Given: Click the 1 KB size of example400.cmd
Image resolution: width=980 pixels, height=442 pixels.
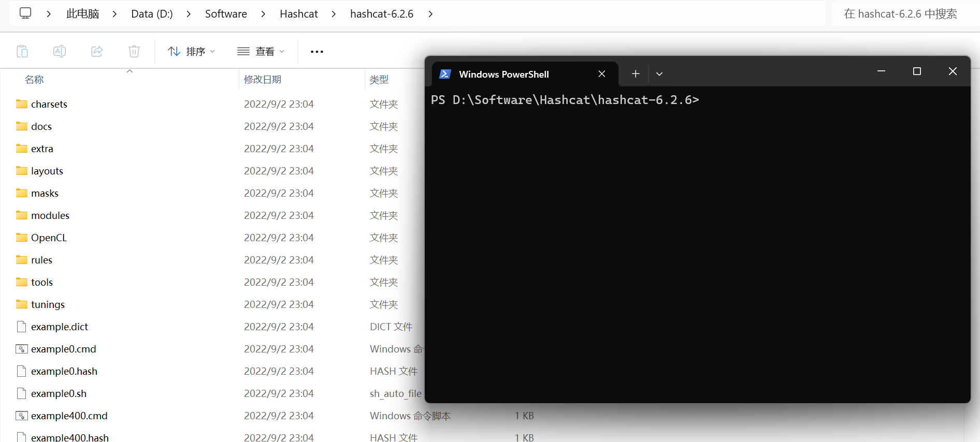Looking at the screenshot, I should point(524,416).
